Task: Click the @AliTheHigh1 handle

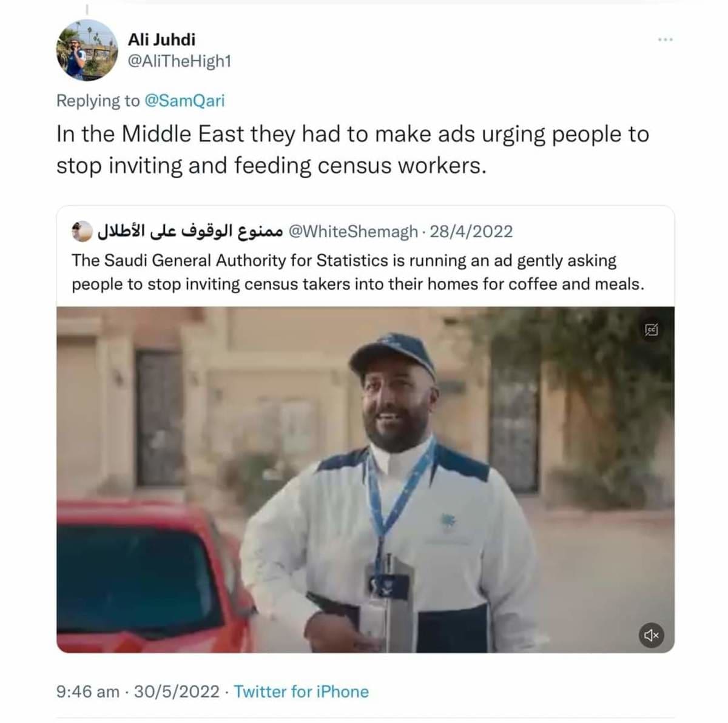Action: [x=180, y=62]
